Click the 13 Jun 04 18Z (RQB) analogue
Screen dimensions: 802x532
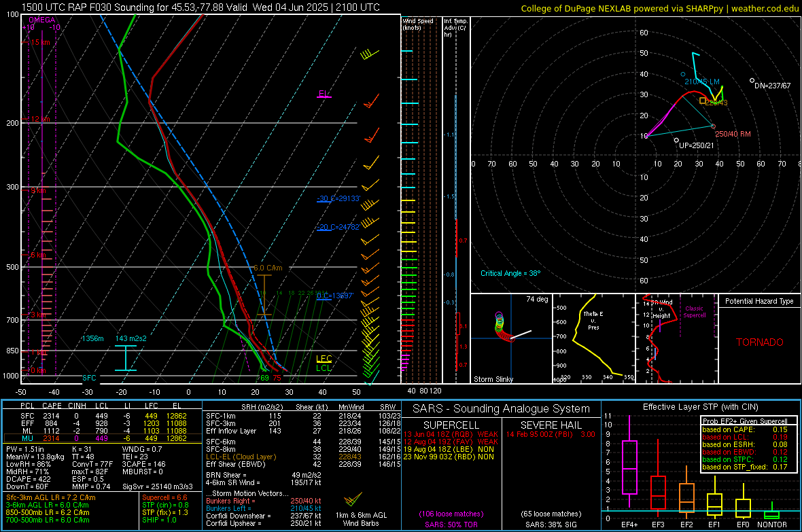coord(451,434)
